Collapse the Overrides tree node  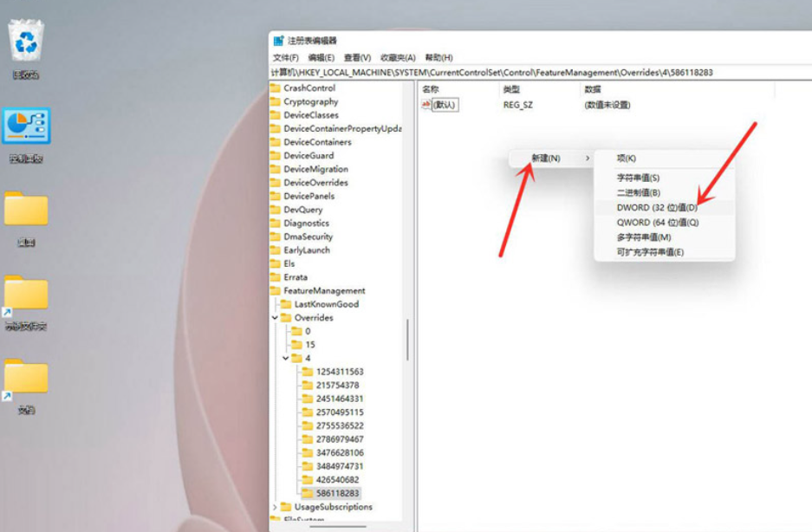276,318
